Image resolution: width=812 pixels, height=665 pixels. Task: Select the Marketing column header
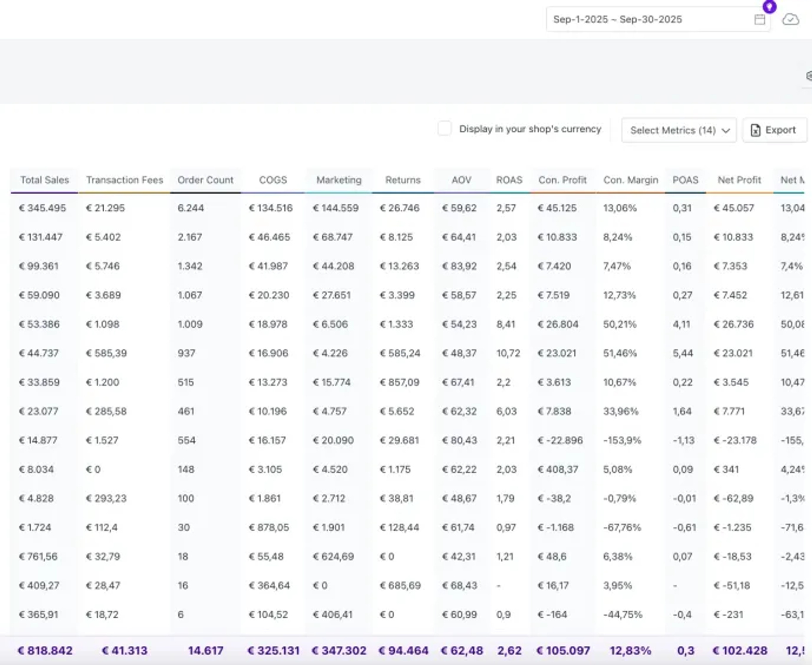[339, 180]
